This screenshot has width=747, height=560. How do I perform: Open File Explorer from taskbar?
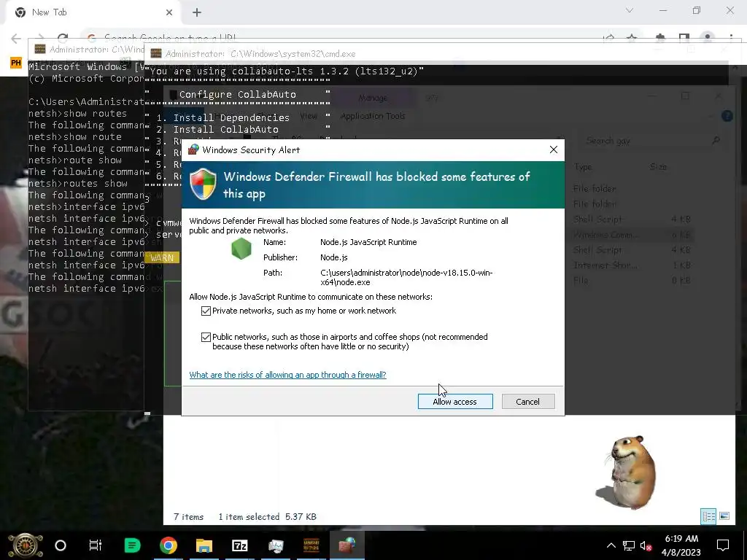point(204,545)
